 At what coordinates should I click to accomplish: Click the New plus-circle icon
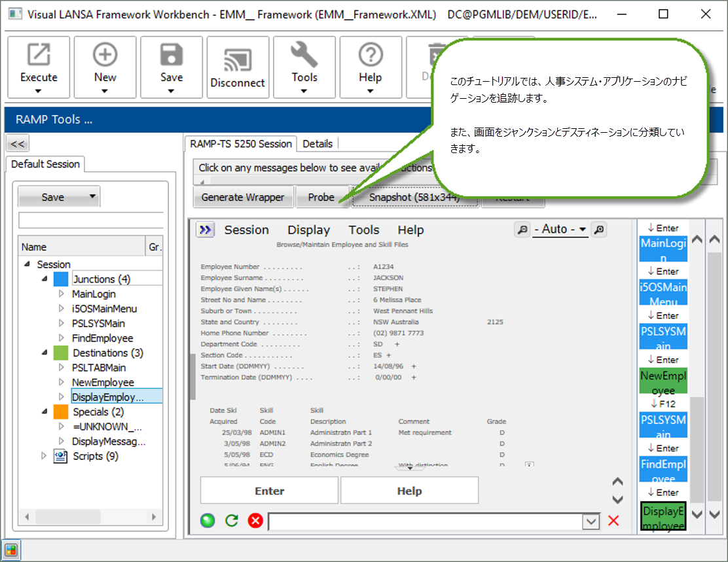tap(105, 55)
